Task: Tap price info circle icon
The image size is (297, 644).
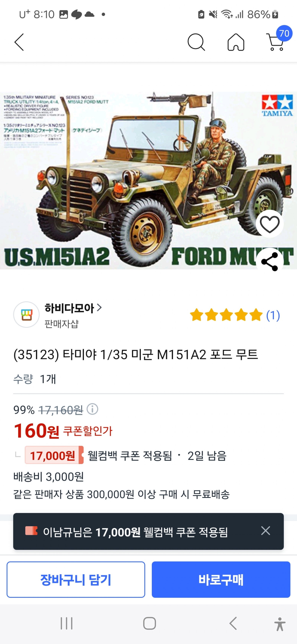Action: (92, 409)
